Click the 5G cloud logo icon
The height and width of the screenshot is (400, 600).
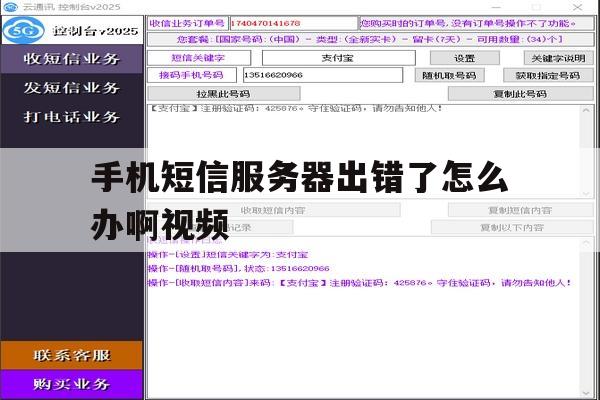click(x=24, y=30)
